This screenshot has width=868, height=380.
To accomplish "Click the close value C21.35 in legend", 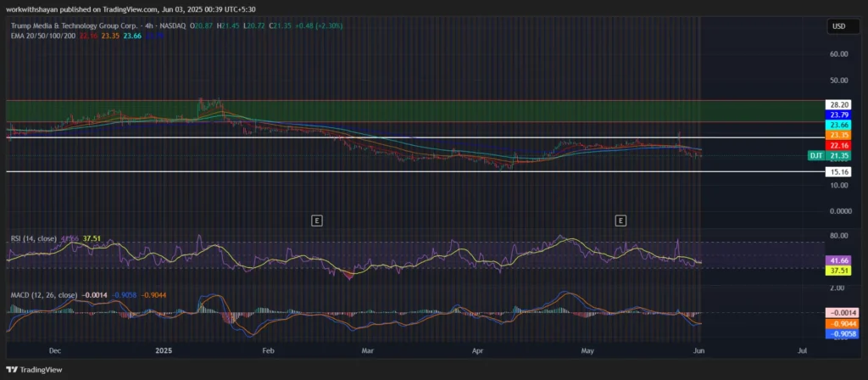I will pyautogui.click(x=280, y=26).
